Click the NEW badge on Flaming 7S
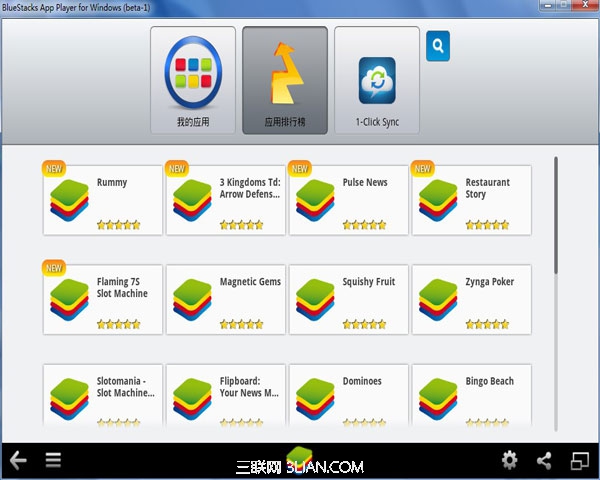The width and height of the screenshot is (600, 480). click(x=54, y=268)
